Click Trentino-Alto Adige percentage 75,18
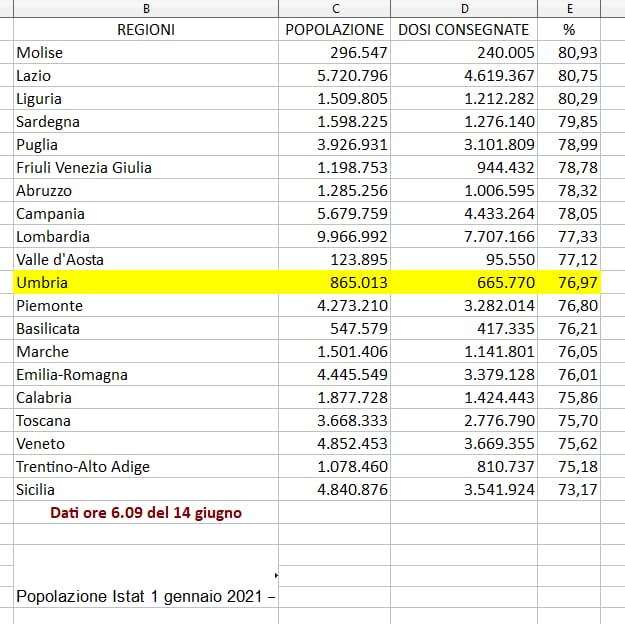Image resolution: width=625 pixels, height=624 pixels. 569,467
